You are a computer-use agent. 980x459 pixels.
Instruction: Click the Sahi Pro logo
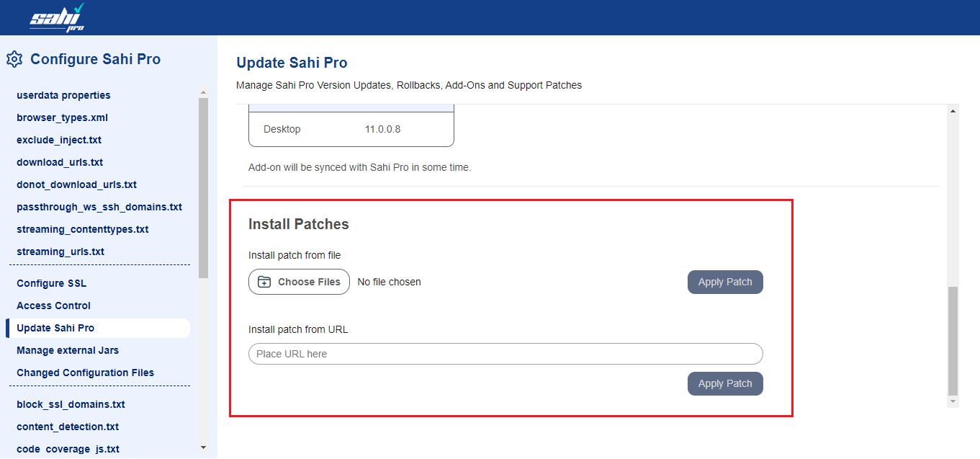58,17
